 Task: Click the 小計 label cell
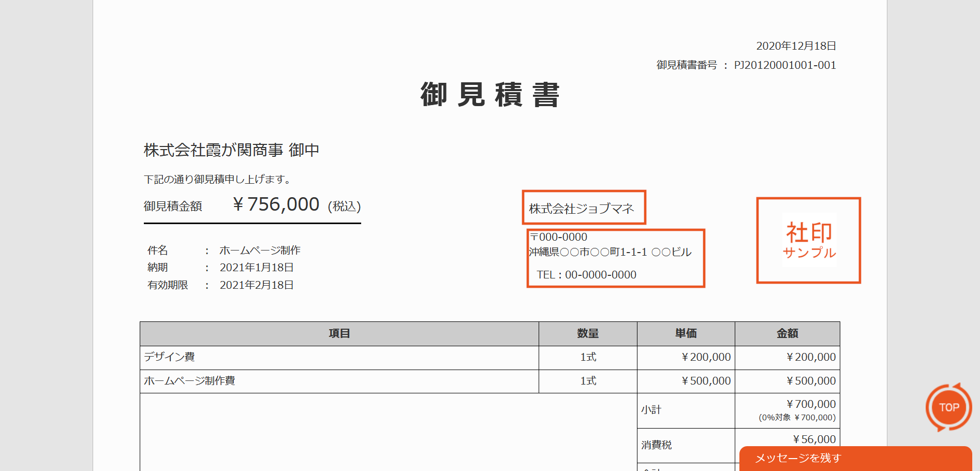[x=686, y=410]
